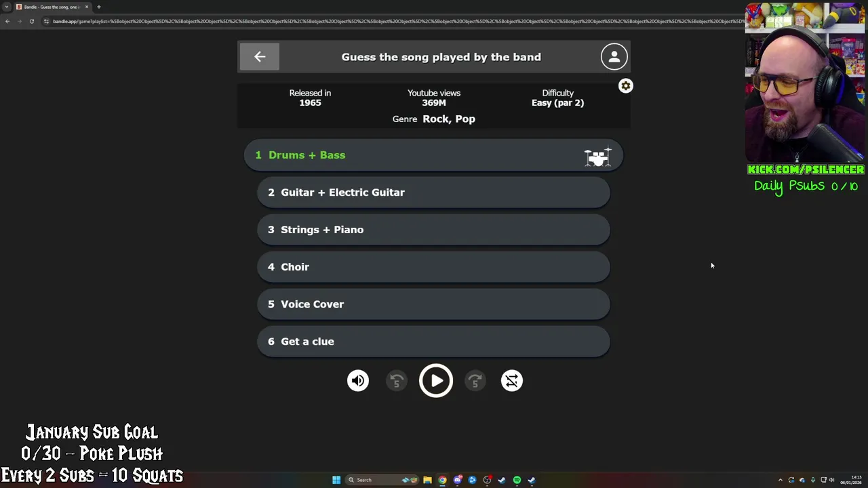Viewport: 868px width, 488px height.
Task: Toggle the loop/repeat button
Action: 512,380
